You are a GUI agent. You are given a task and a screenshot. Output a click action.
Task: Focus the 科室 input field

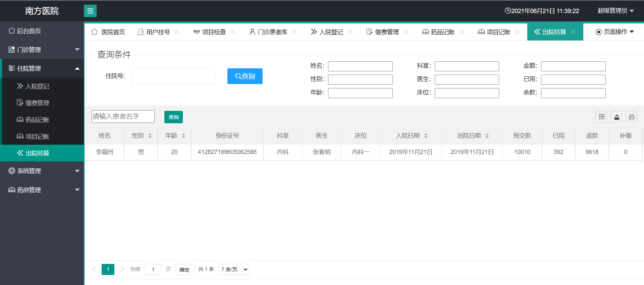(467, 66)
